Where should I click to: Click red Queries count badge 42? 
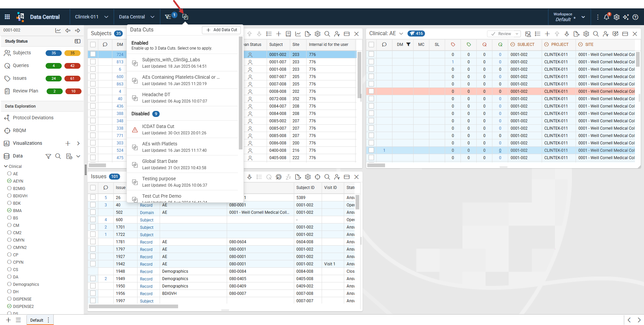[x=72, y=66]
